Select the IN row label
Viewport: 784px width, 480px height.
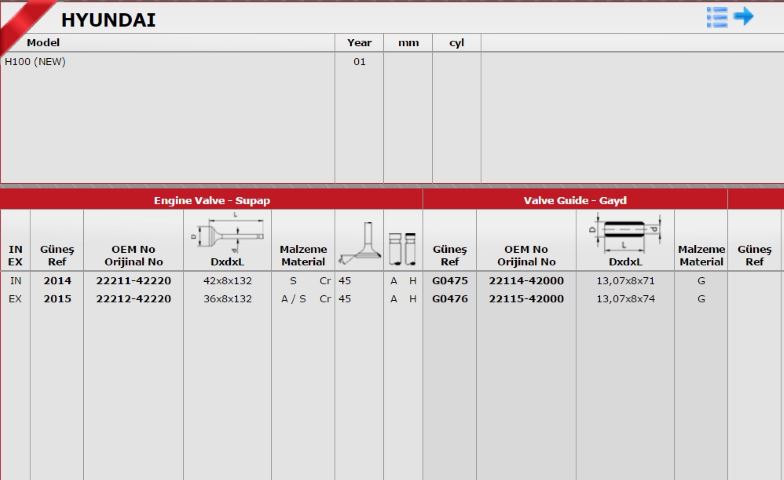click(x=16, y=280)
